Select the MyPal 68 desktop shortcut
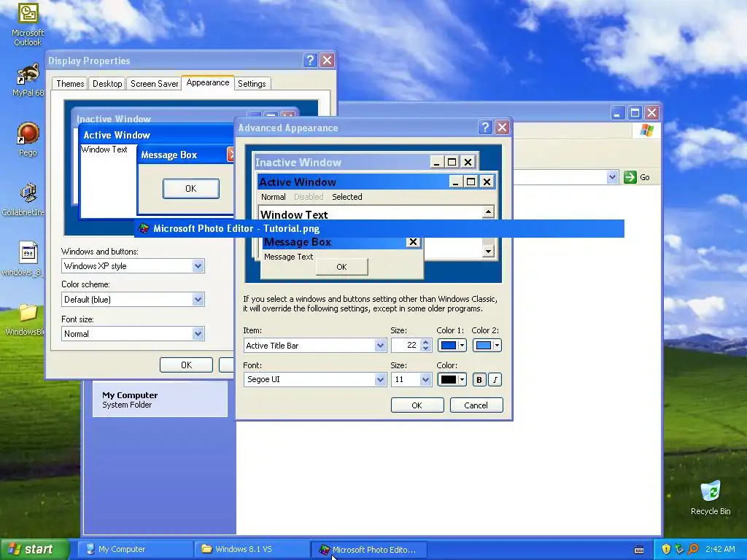 [x=28, y=80]
